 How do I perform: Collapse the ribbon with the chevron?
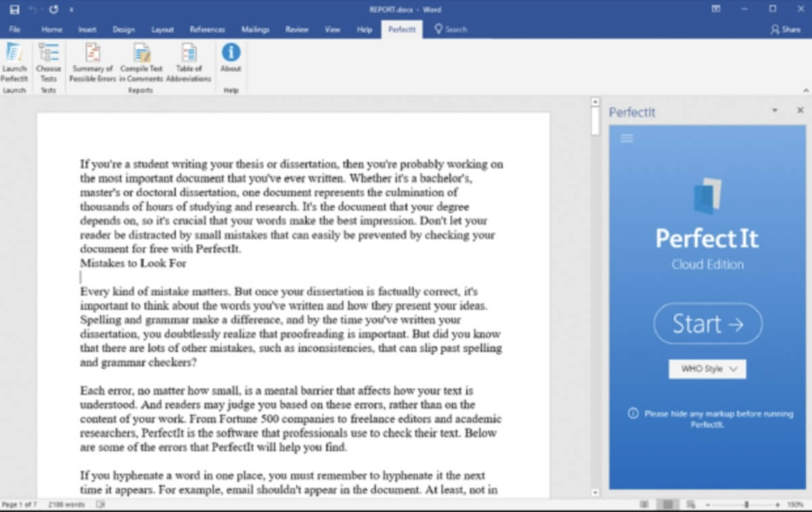click(x=805, y=89)
